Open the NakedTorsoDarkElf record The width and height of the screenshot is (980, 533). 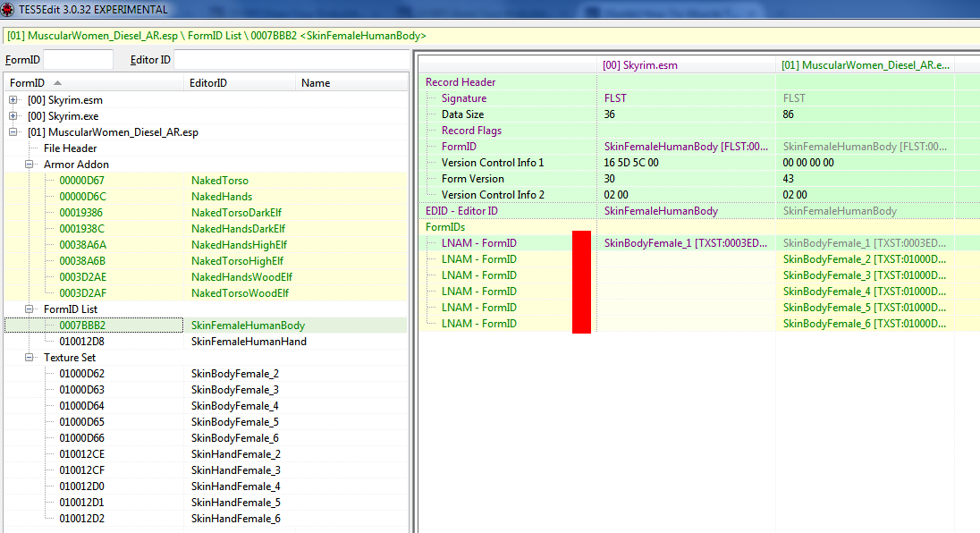pyautogui.click(x=237, y=213)
